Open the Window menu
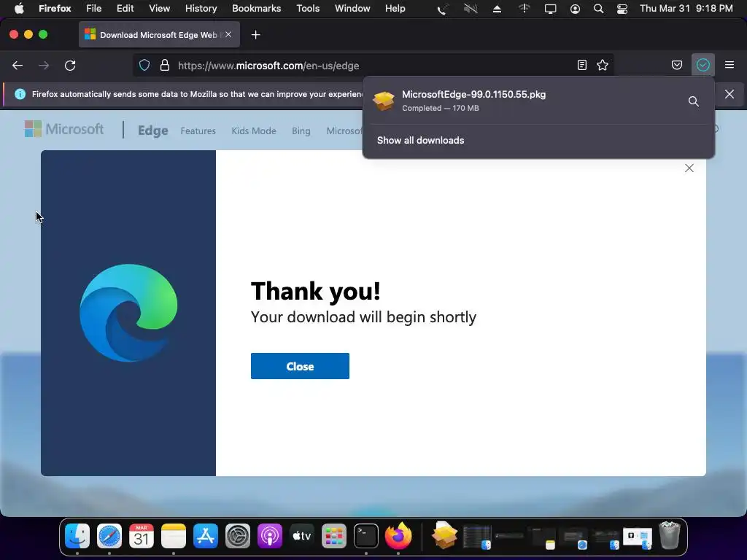Screen dimensions: 747x560 pyautogui.click(x=352, y=9)
